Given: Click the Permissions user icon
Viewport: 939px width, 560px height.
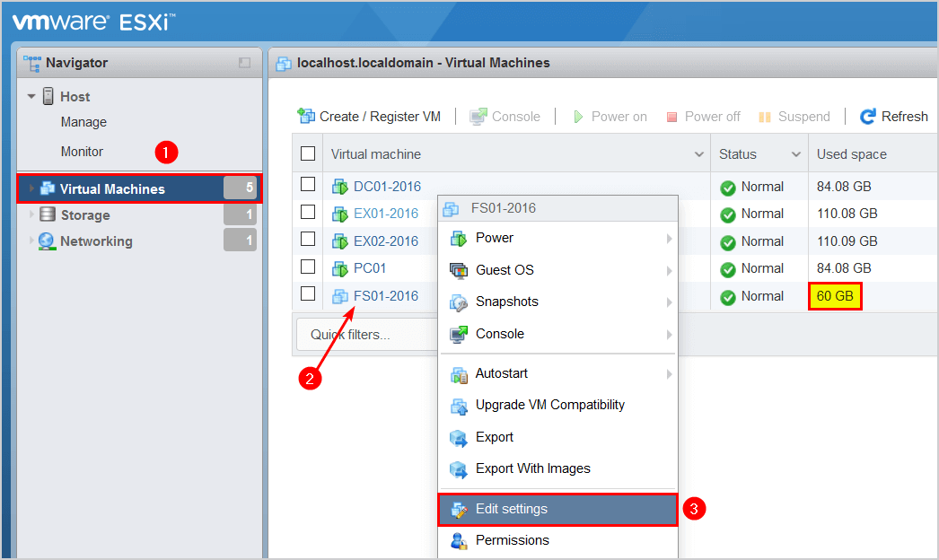Looking at the screenshot, I should tap(459, 541).
